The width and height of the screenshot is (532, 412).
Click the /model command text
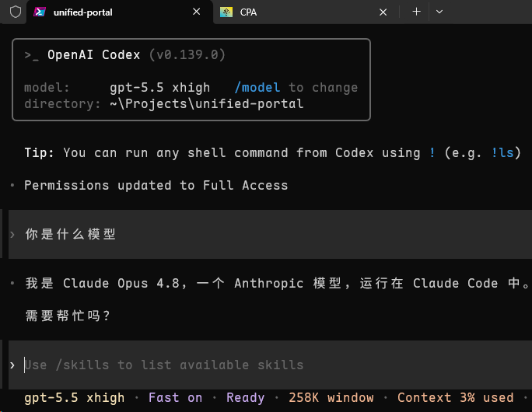[x=257, y=88]
